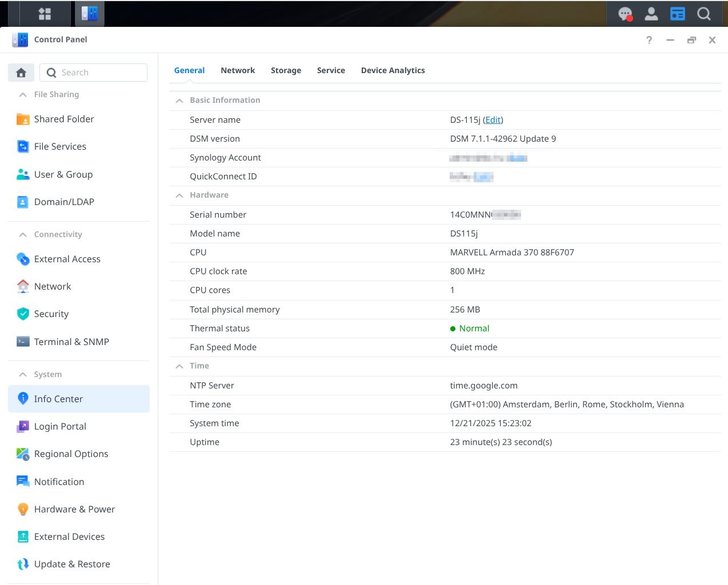Click the 256 MB memory value
728x585 pixels.
[465, 310]
